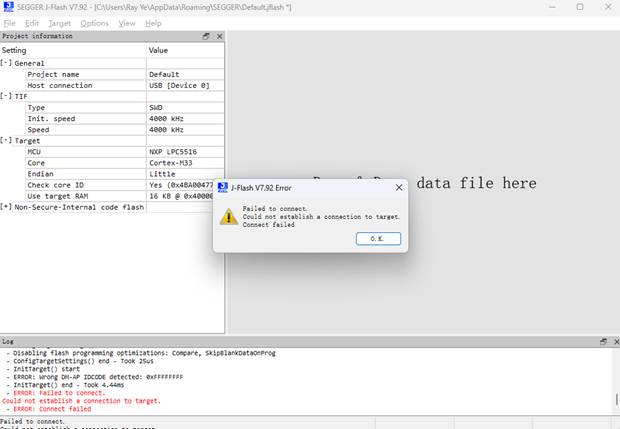Undock the Log panel
This screenshot has width=620, height=429.
[602, 342]
